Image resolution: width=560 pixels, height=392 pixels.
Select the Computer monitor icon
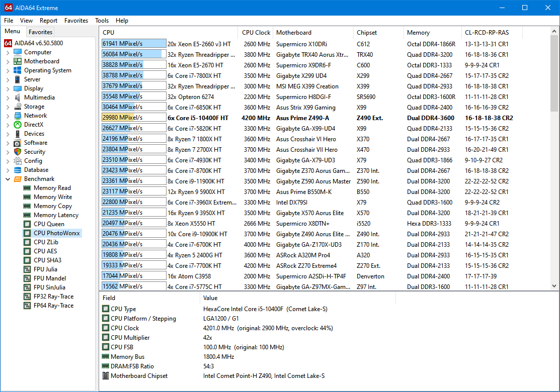[x=18, y=52]
